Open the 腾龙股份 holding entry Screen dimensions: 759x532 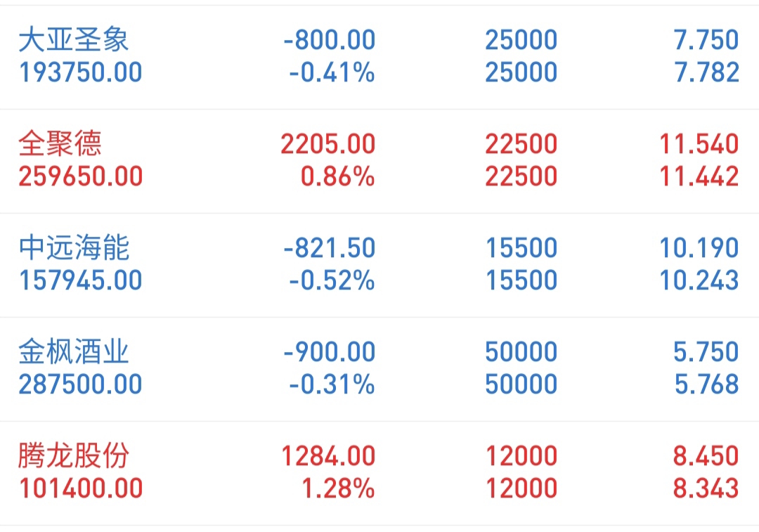[x=379, y=473]
